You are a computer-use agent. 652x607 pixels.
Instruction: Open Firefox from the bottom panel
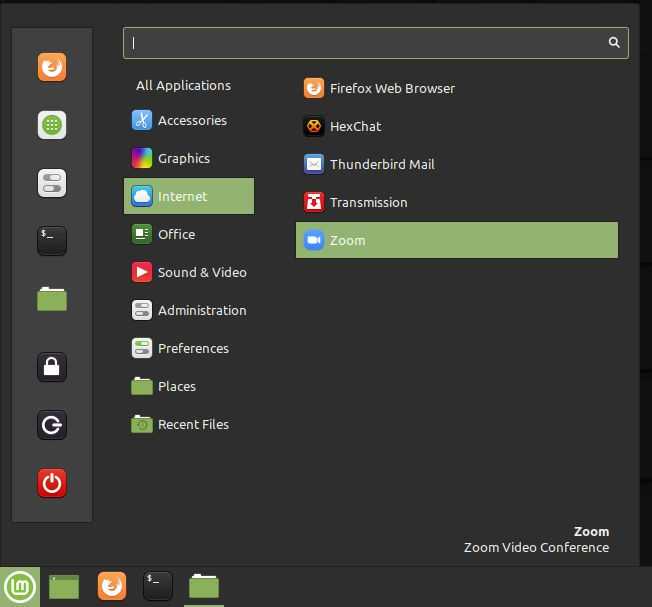112,586
